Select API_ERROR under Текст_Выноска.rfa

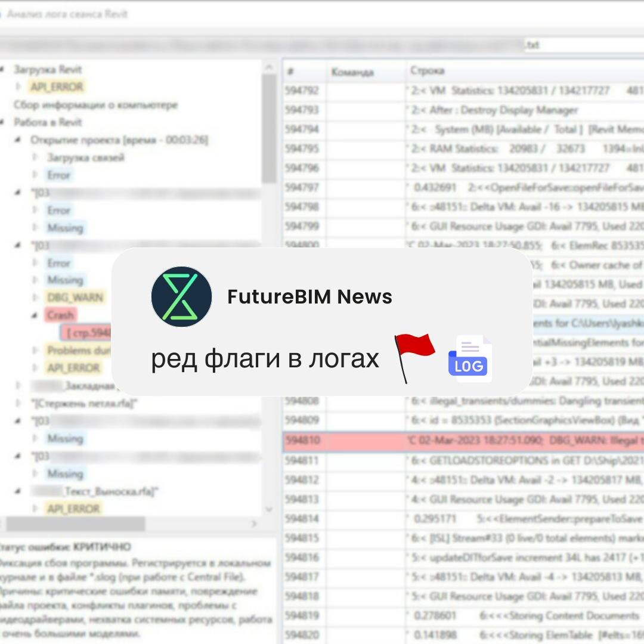coord(73,509)
